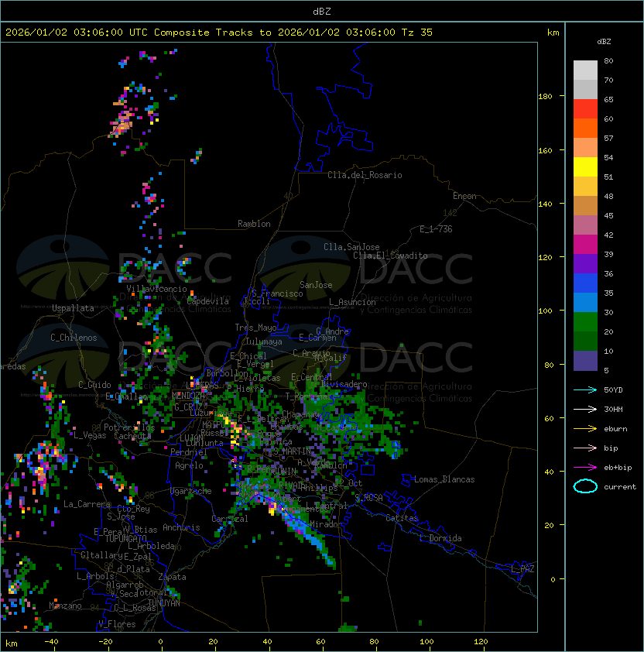
Task: Click the 'Clla.El_Cavadito' map label
Action: (390, 256)
